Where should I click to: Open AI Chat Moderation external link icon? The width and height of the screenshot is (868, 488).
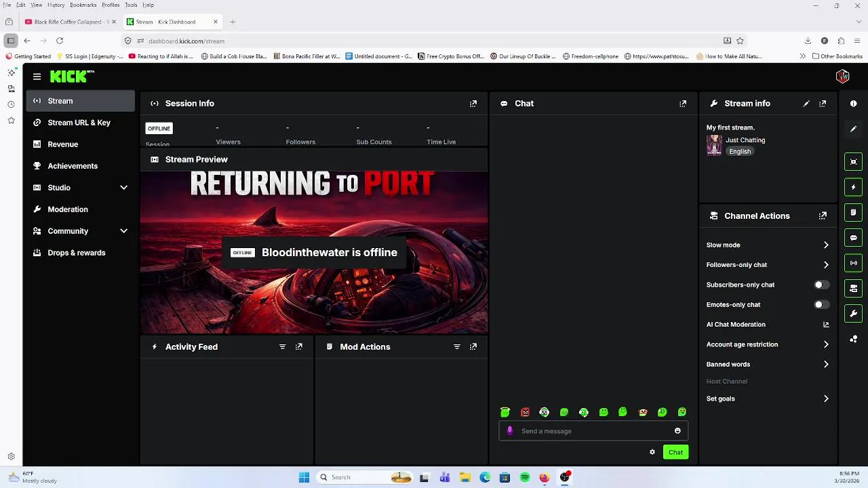click(826, 325)
